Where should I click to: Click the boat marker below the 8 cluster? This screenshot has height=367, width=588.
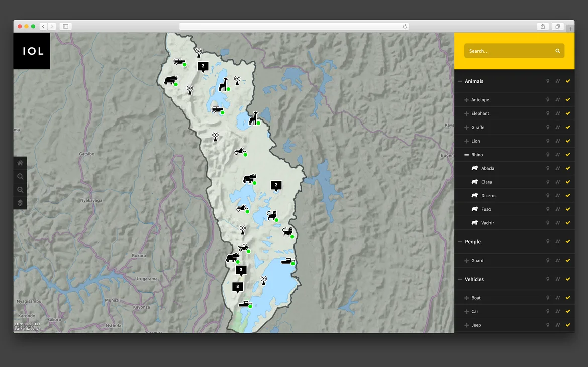(245, 304)
